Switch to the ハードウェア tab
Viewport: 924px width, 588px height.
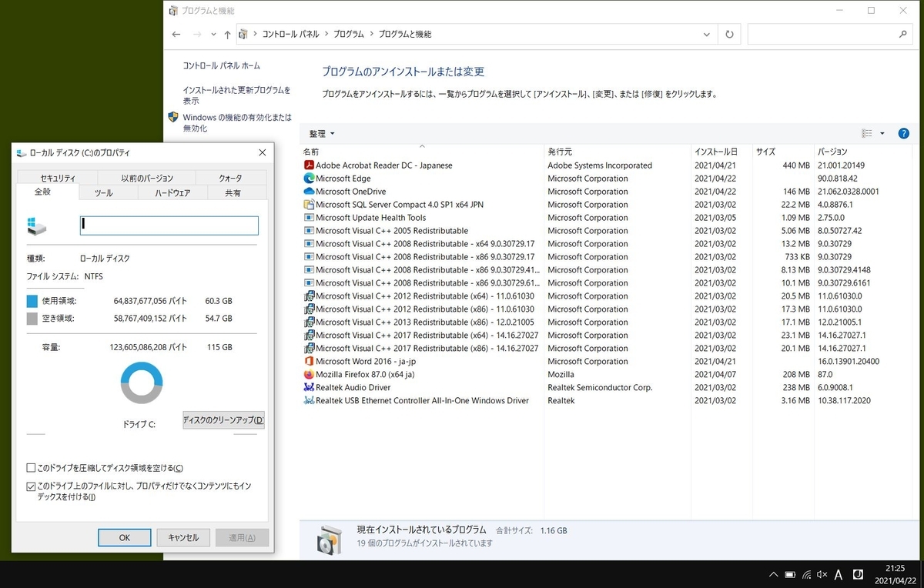[x=172, y=193]
